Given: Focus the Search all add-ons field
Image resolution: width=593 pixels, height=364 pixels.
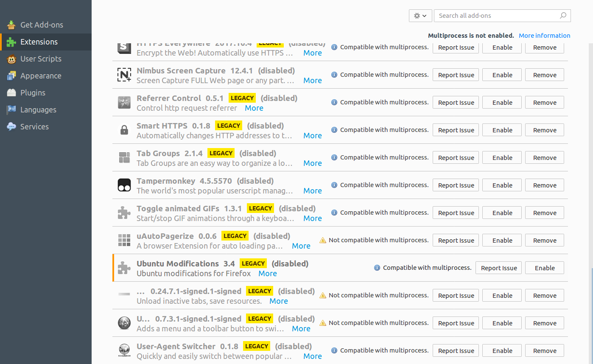Looking at the screenshot, I should tap(502, 16).
